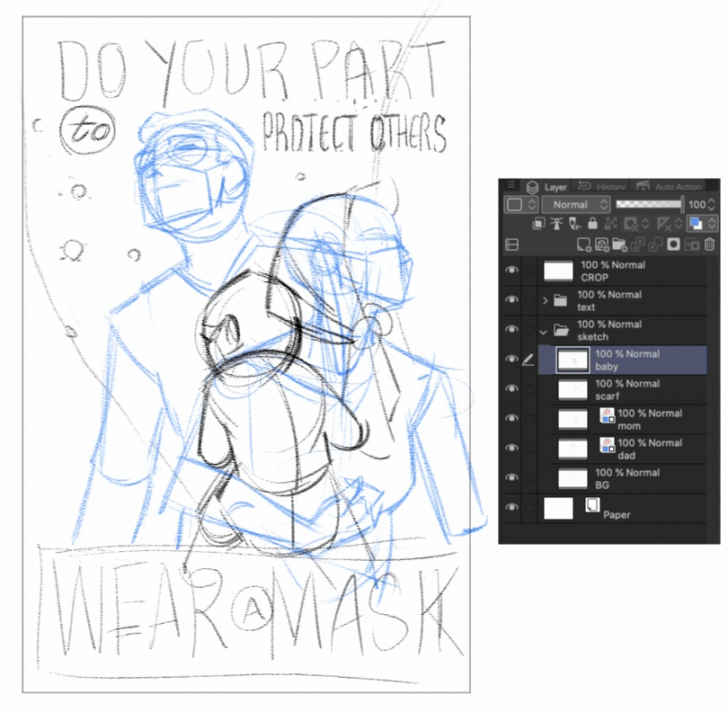Create a new vector layer
This screenshot has width=728, height=712.
pos(601,245)
